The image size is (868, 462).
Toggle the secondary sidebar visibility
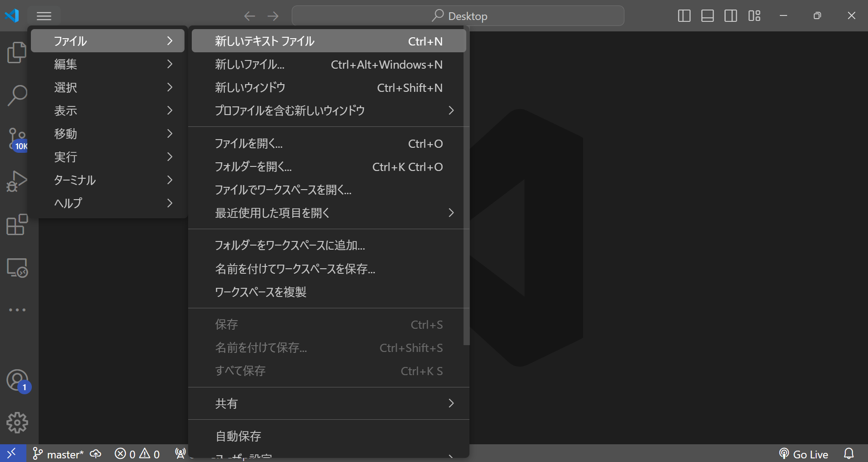(731, 15)
